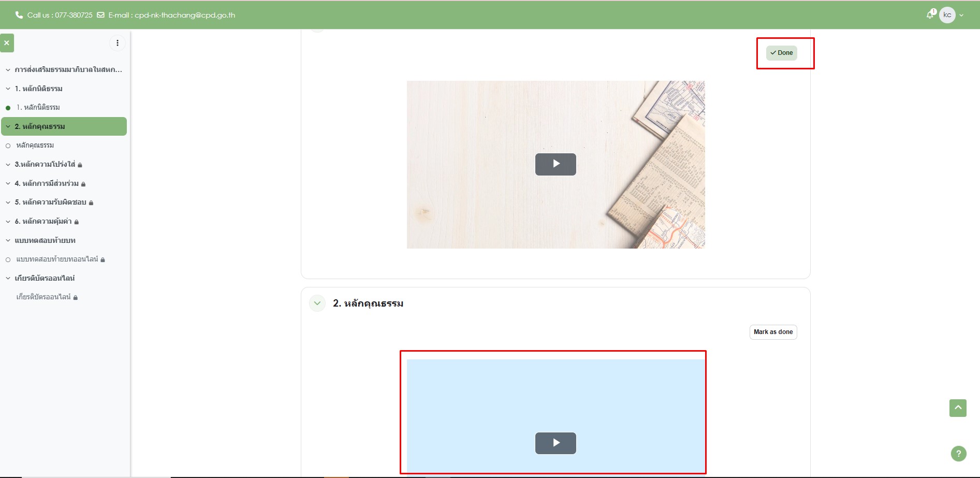
Task: Collapse 1. หลักนิติธรรม section in sidebar
Action: [8, 89]
